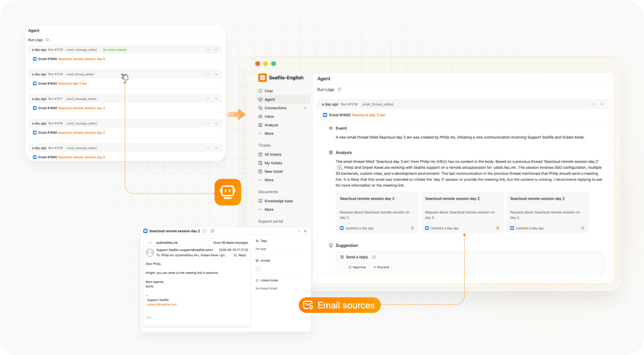Click the email_thread_added tag in the left panel

[x=80, y=74]
